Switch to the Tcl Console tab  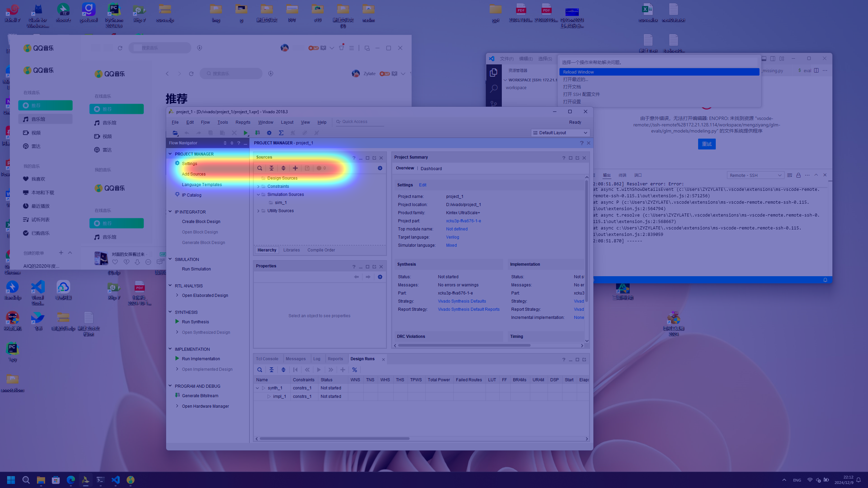click(267, 359)
